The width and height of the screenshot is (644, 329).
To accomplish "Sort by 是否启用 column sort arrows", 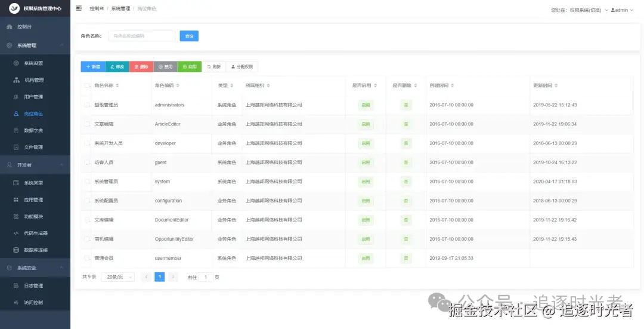I will [376, 85].
